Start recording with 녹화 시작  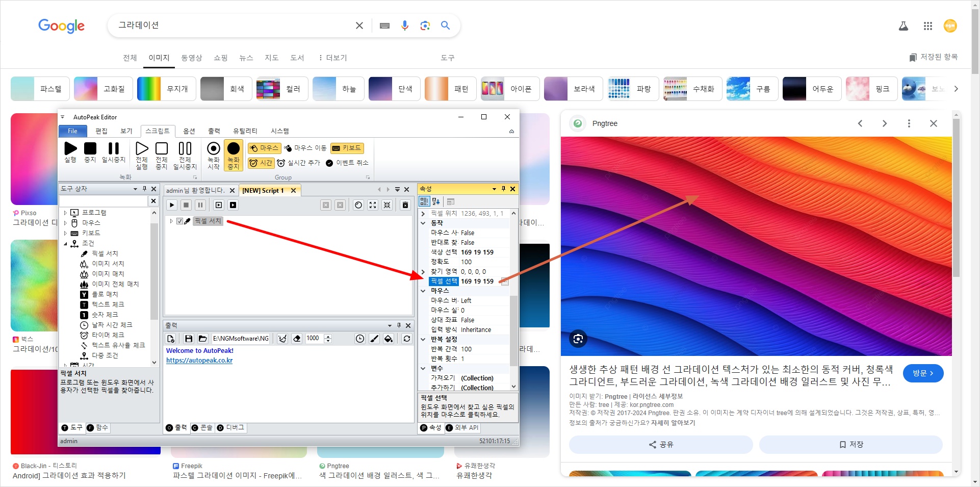(214, 155)
